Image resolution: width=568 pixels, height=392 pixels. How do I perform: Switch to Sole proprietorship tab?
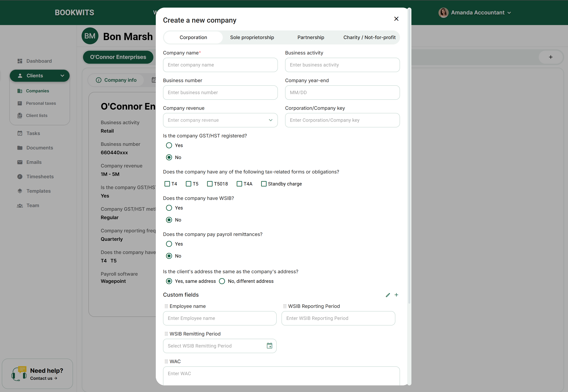(x=252, y=37)
